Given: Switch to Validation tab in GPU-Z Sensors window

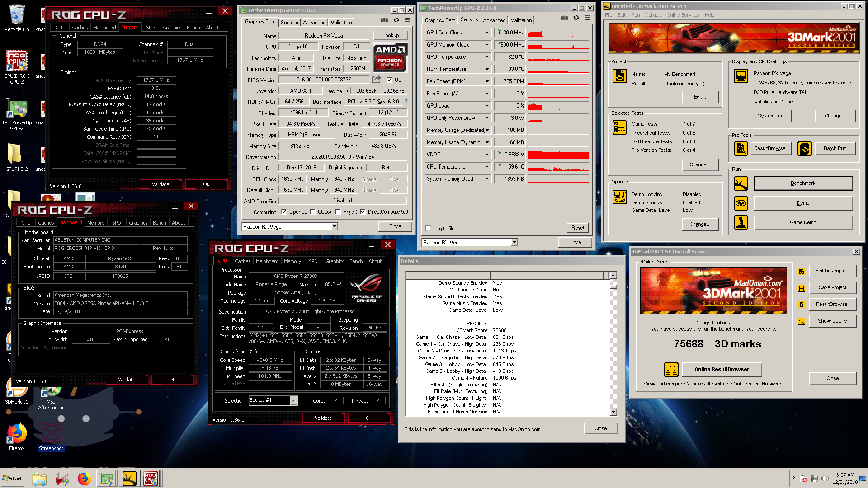Looking at the screenshot, I should pyautogui.click(x=521, y=20).
